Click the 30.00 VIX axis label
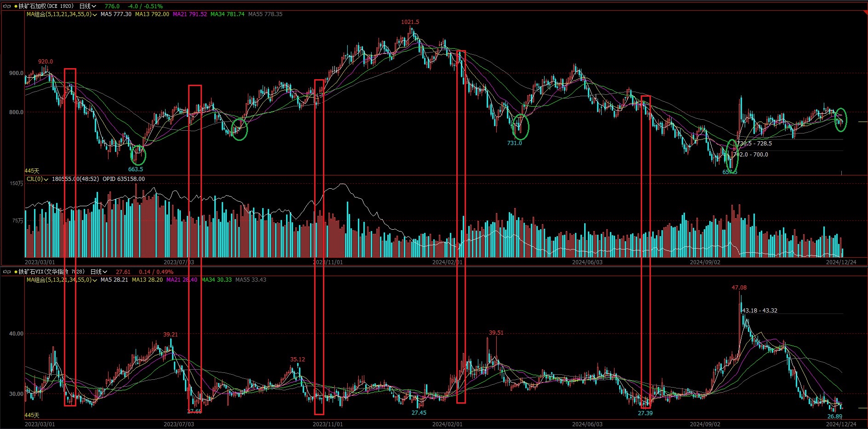Viewport: 868px width, 429px height. tap(16, 394)
